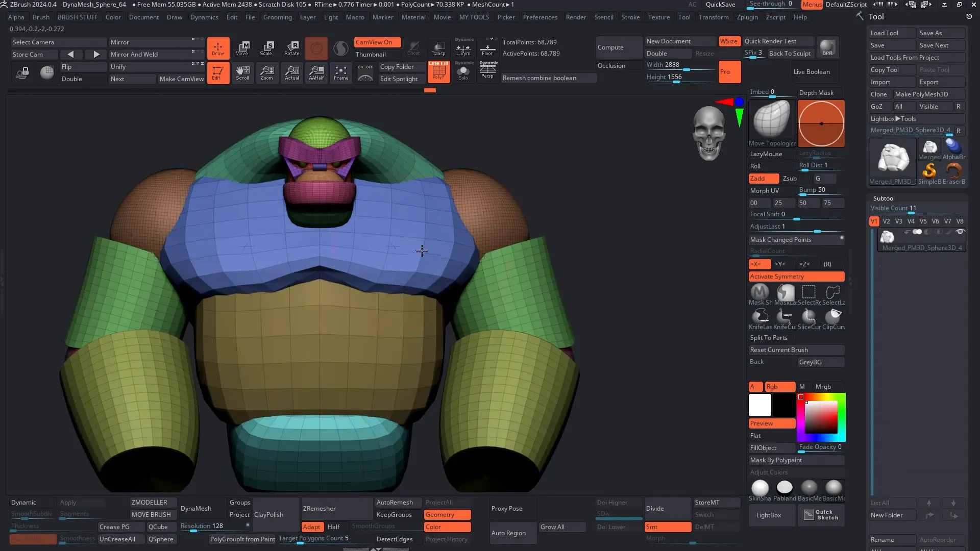980x551 pixels.
Task: Toggle CamView On
Action: click(377, 42)
